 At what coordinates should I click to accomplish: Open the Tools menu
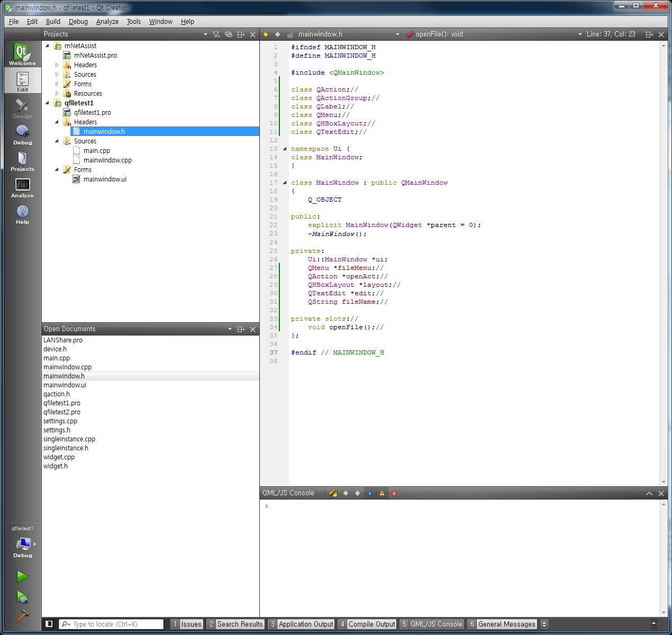coord(133,22)
